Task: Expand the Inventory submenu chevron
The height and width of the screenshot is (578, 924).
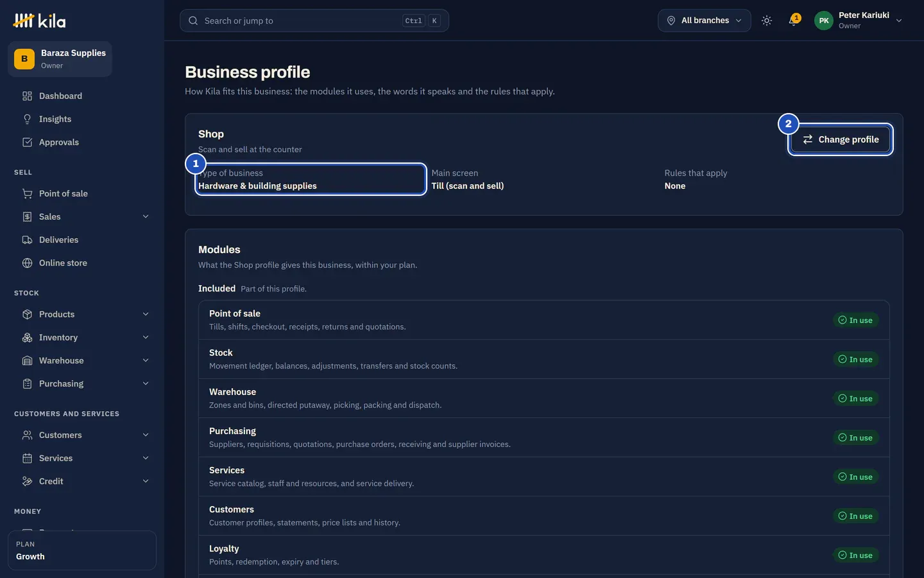Action: click(x=146, y=338)
